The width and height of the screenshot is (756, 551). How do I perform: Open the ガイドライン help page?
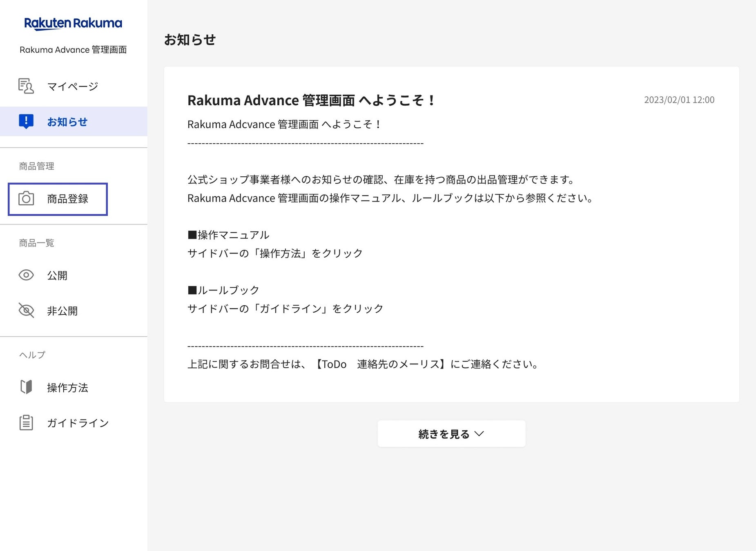coord(78,423)
